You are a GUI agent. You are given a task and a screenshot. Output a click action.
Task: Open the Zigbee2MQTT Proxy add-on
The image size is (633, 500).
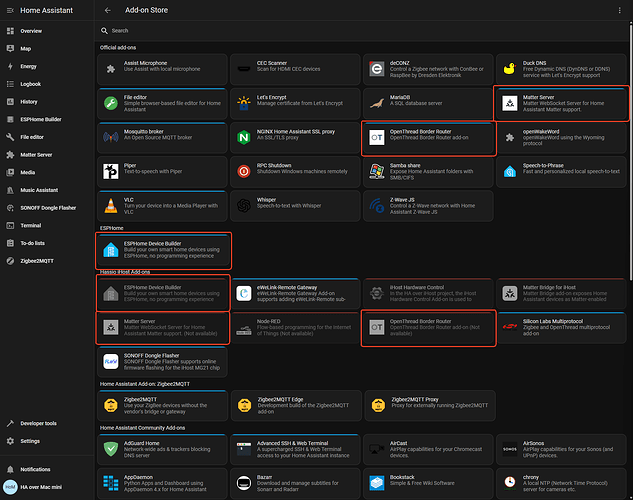pos(430,406)
